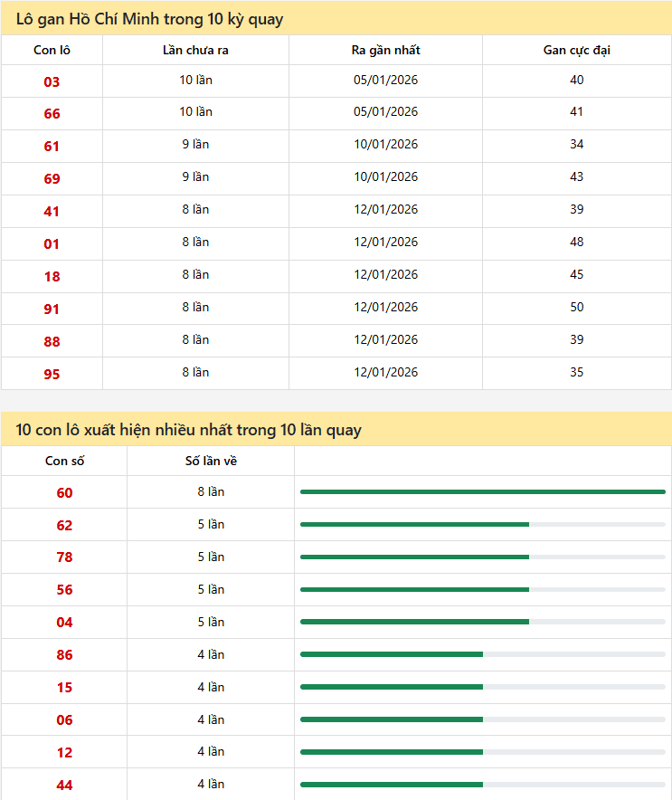The width and height of the screenshot is (672, 800).
Task: Click lô number 03 in gan table
Action: pos(52,81)
